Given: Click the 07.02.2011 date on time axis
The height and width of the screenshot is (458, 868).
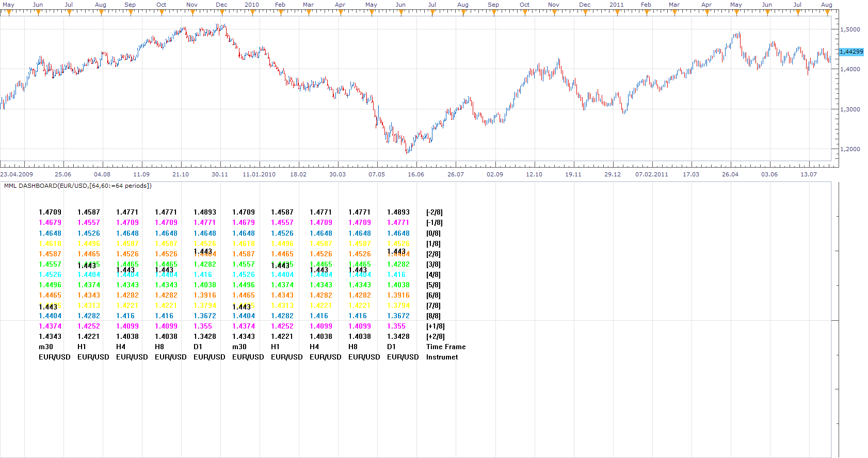Looking at the screenshot, I should [x=652, y=174].
